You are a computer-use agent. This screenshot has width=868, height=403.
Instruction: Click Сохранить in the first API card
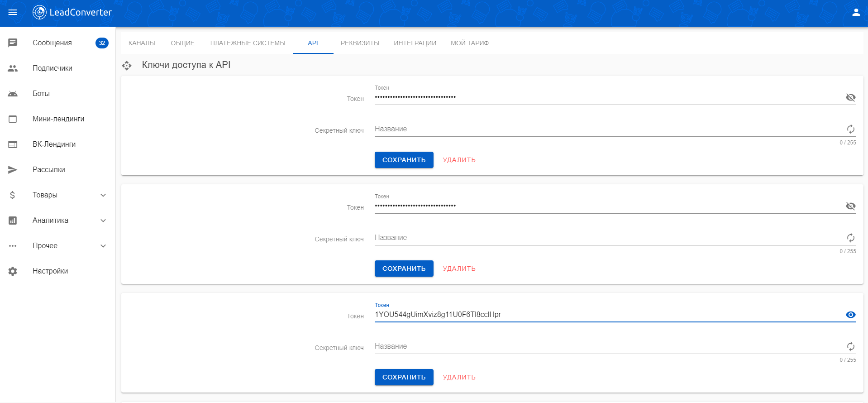pos(404,160)
